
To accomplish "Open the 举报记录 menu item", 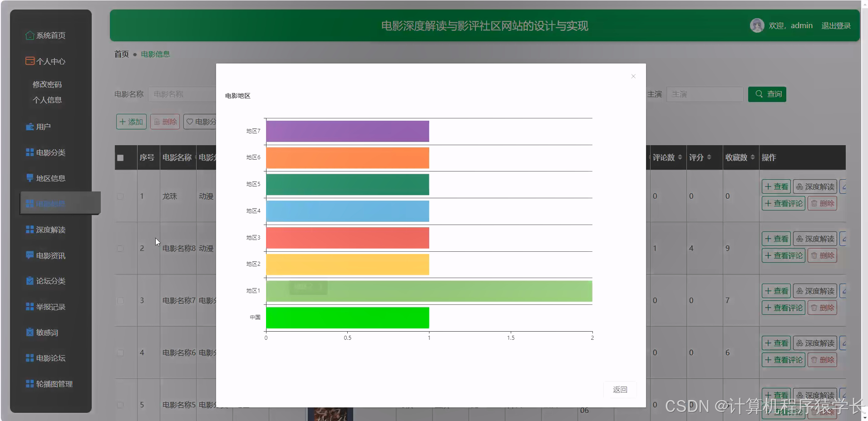I will pos(50,307).
